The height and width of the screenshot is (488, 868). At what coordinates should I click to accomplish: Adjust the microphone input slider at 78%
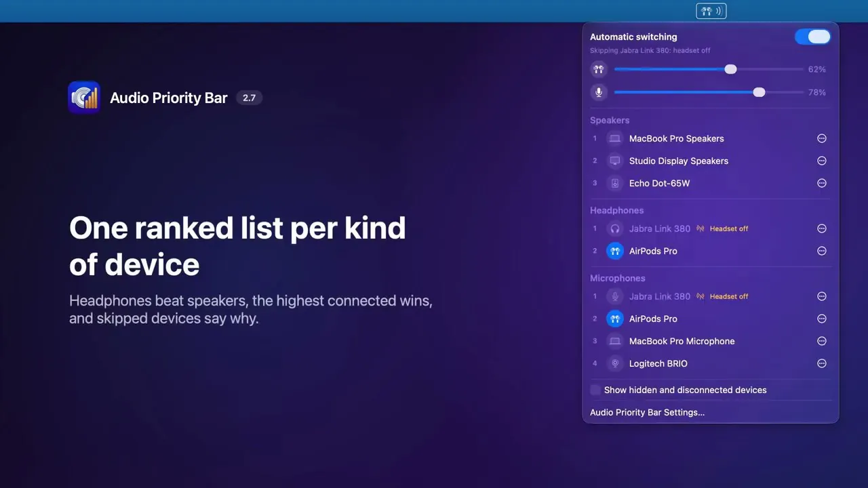[x=709, y=92]
